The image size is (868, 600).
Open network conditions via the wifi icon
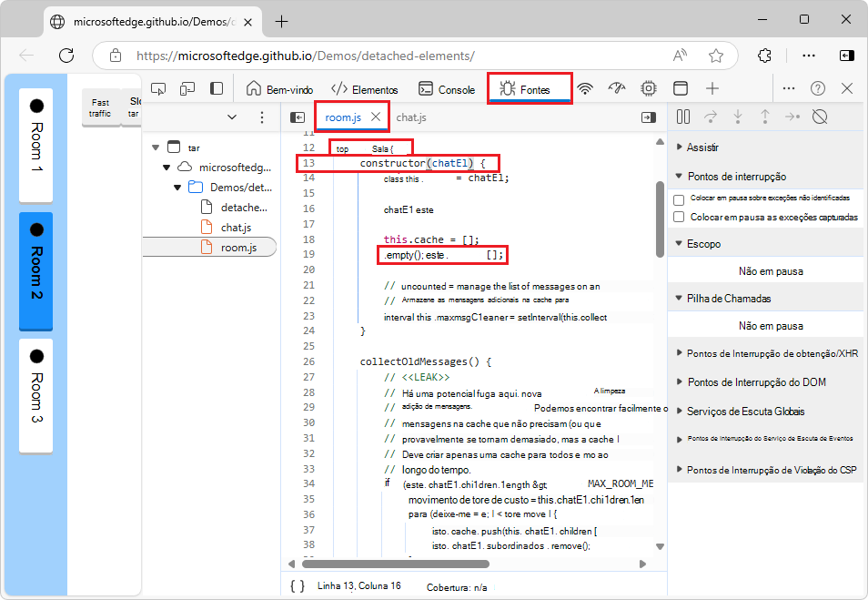tap(586, 88)
